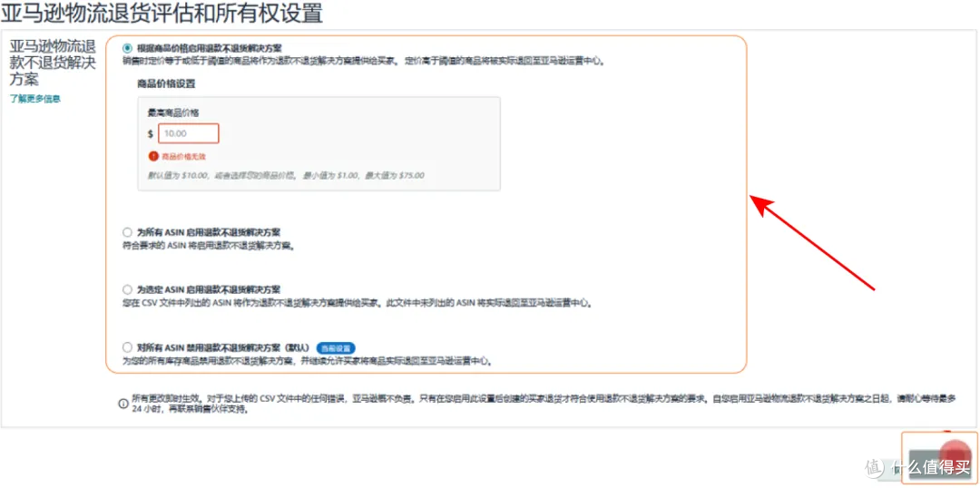Click the description starting 销售时定价等于或低于阈值的商品

point(363,62)
